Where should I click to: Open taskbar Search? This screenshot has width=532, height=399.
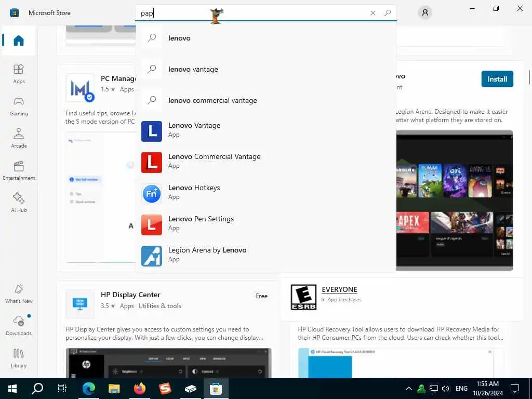(37, 389)
